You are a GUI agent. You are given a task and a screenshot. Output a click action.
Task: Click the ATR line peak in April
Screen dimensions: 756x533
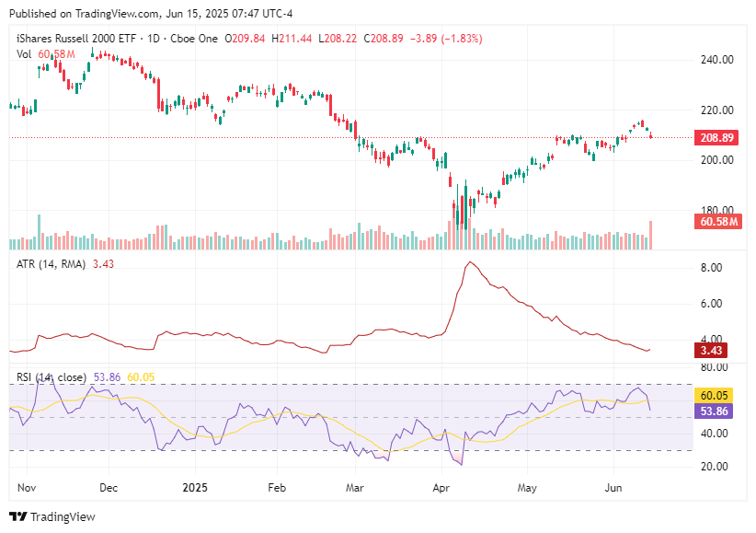coord(470,262)
